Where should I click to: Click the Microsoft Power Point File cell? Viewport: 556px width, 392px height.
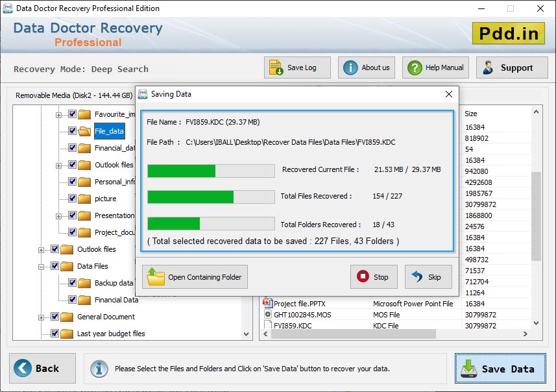point(413,304)
